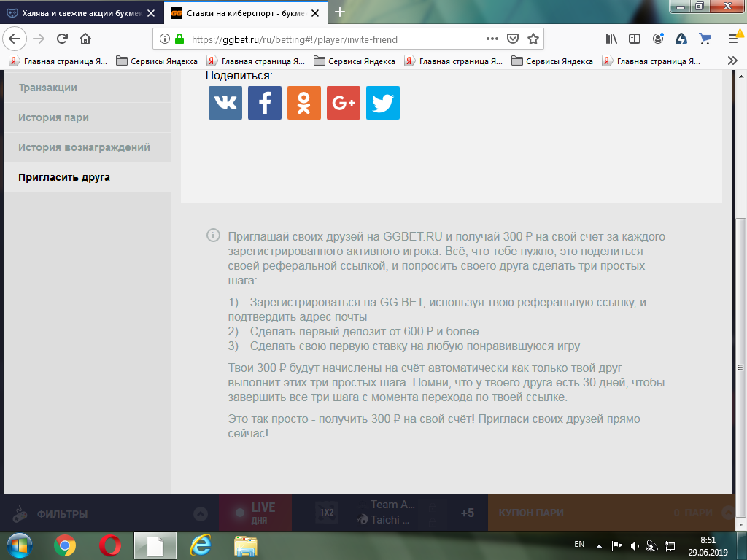Expand the ФИЛЬТРЫ panel arrow
This screenshot has height=560, width=747.
(x=201, y=514)
